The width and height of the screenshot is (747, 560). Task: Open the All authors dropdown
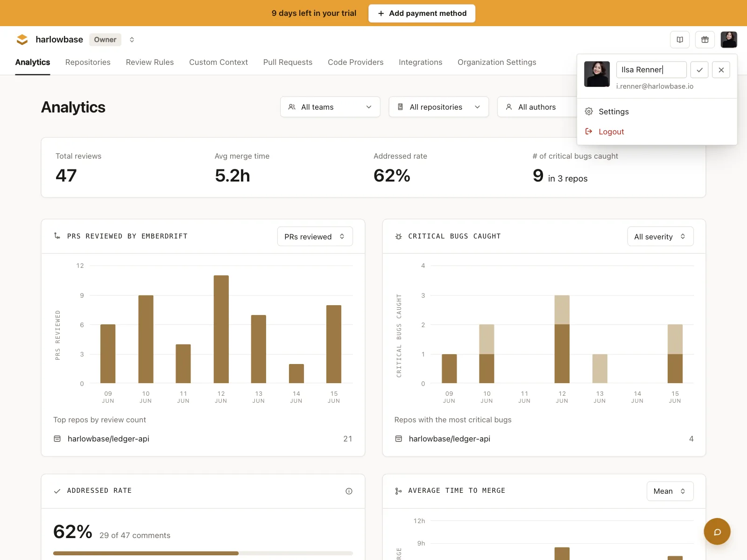click(537, 107)
